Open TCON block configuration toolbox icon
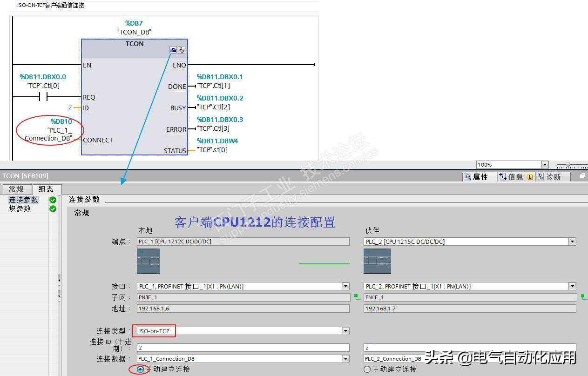This screenshot has height=376, width=588. coord(173,50)
